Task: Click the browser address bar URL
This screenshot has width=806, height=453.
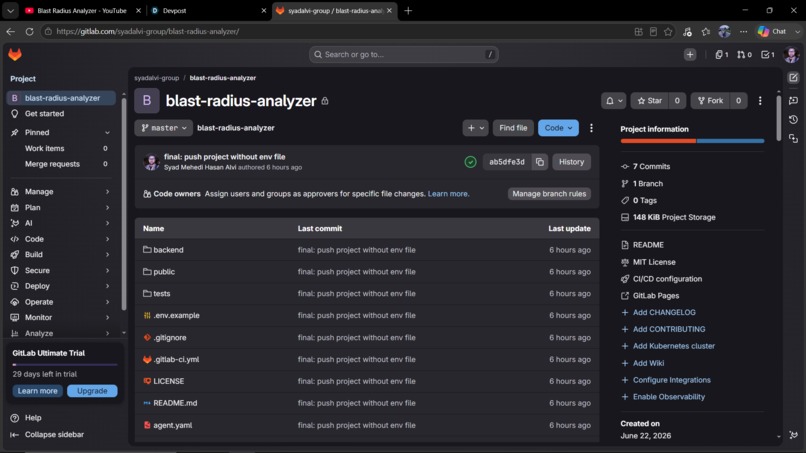Action: coord(148,31)
